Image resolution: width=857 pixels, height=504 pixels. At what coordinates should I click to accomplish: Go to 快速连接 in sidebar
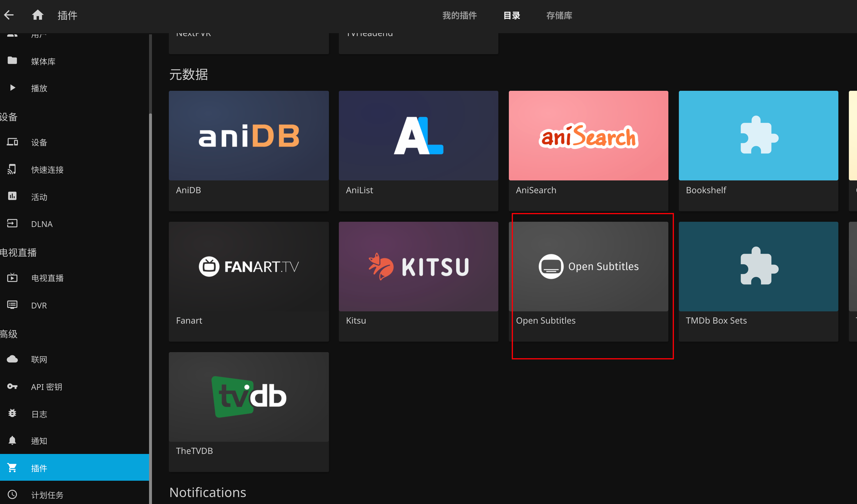[x=75, y=170]
